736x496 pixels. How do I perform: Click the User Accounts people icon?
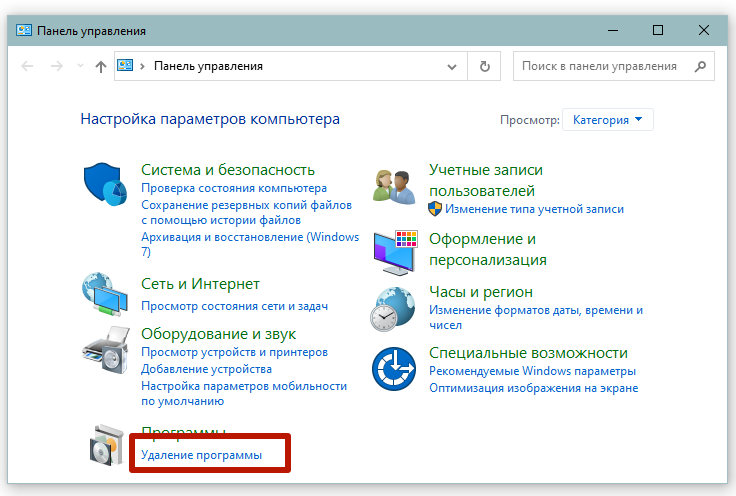394,187
